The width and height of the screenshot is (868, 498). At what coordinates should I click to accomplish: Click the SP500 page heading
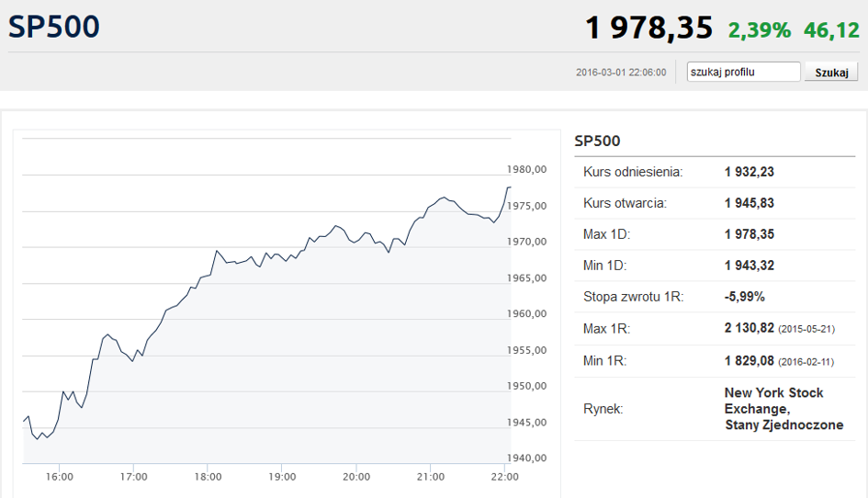(x=54, y=28)
